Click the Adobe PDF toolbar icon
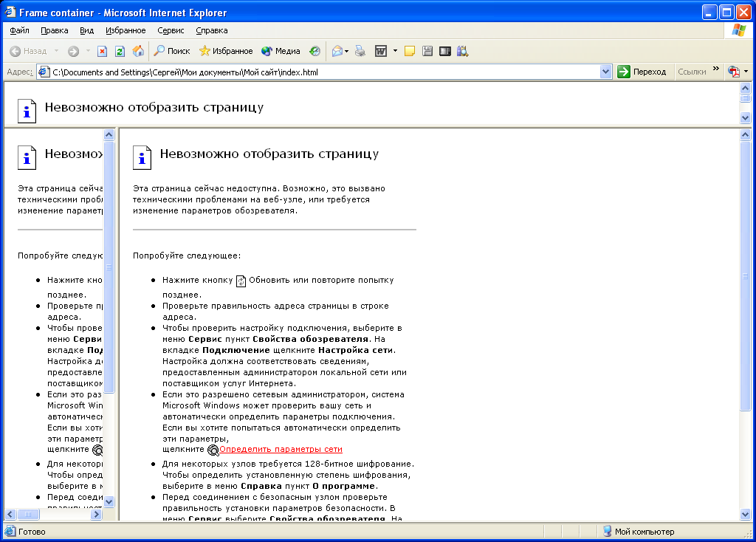Viewport: 756px width, 542px height. click(x=734, y=72)
